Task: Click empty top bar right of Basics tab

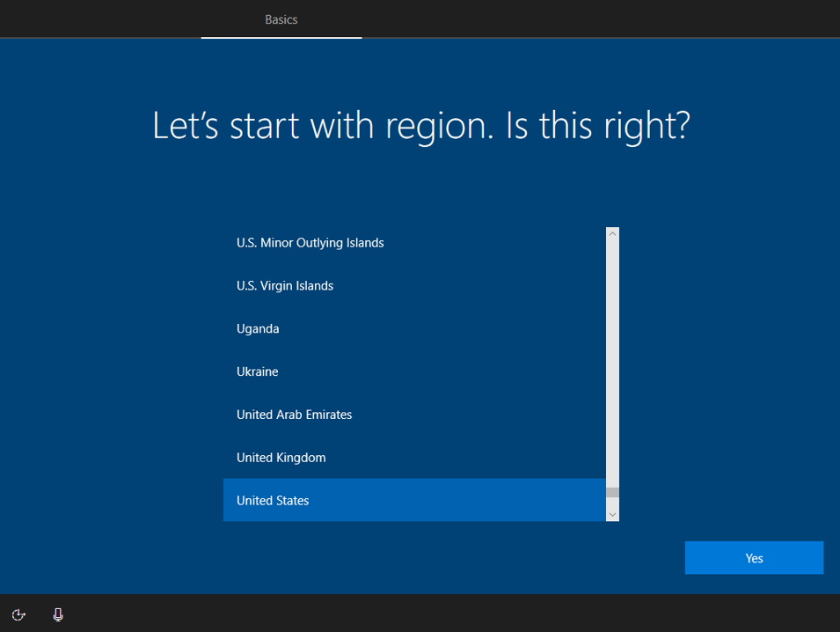Action: click(598, 19)
